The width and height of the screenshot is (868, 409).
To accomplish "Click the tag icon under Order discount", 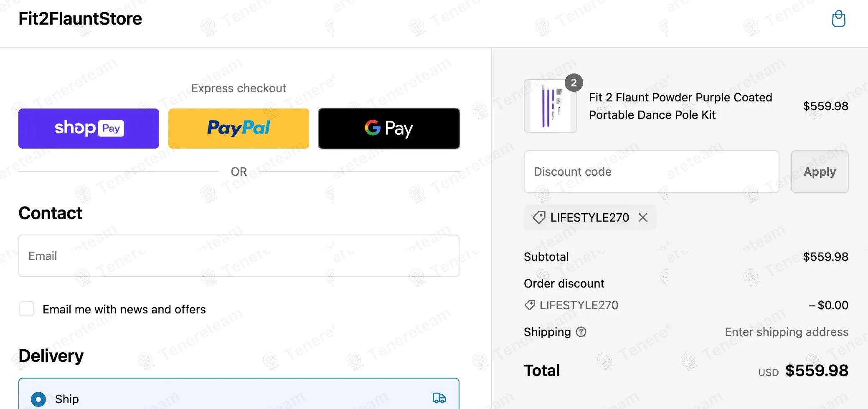I will coord(530,305).
